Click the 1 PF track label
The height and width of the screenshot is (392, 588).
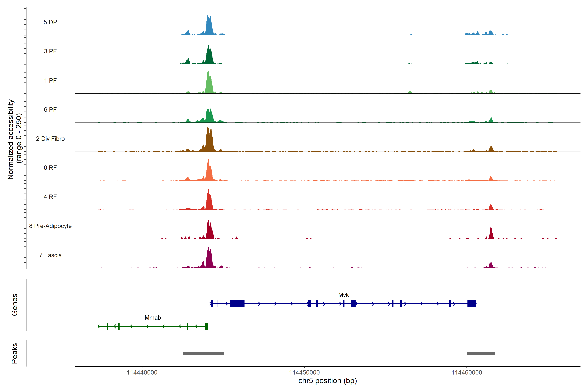pos(50,81)
